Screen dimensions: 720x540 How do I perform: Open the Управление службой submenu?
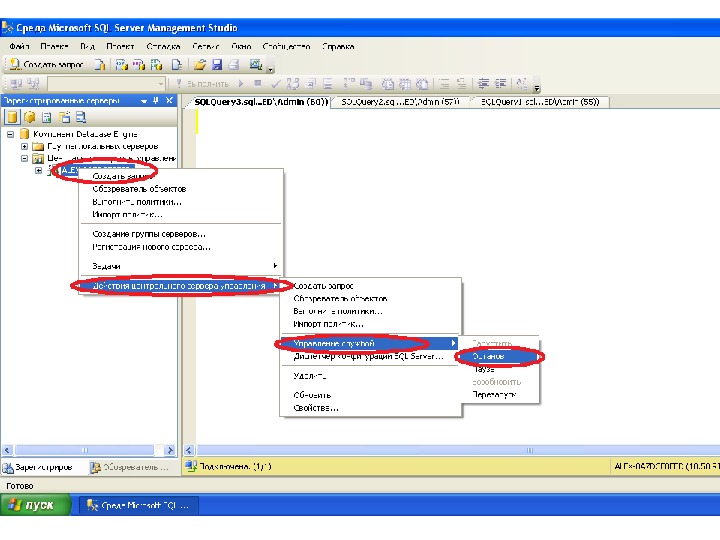coord(370,343)
